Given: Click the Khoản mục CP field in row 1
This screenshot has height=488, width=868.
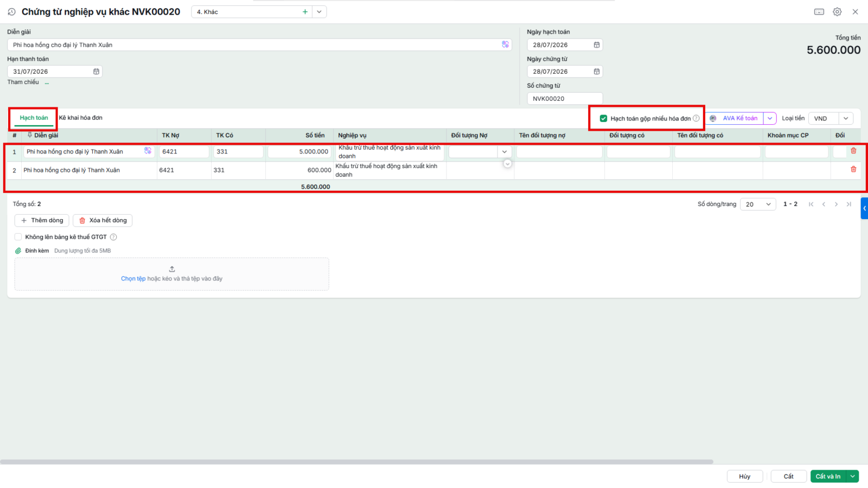Looking at the screenshot, I should (x=796, y=152).
